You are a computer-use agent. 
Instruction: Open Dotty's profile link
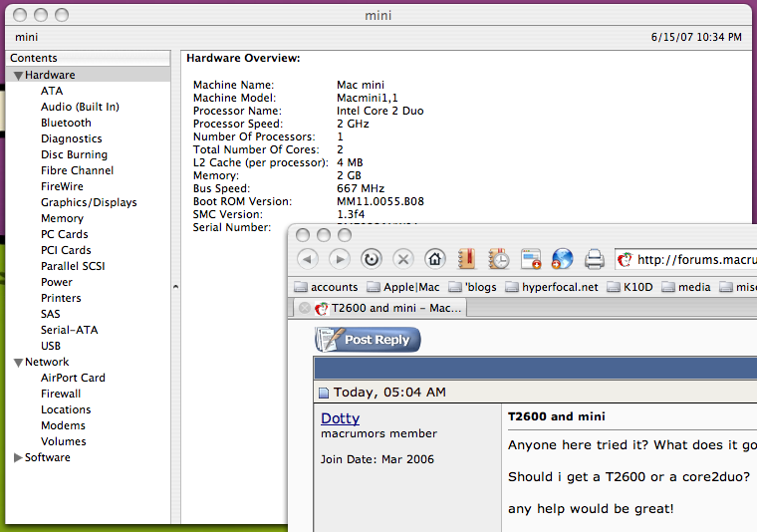click(x=341, y=418)
